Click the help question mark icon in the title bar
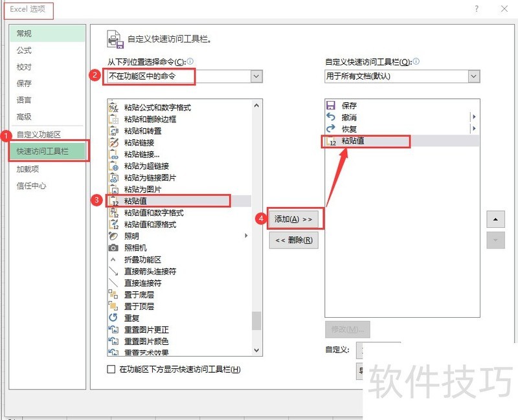The height and width of the screenshot is (420, 518). click(477, 9)
